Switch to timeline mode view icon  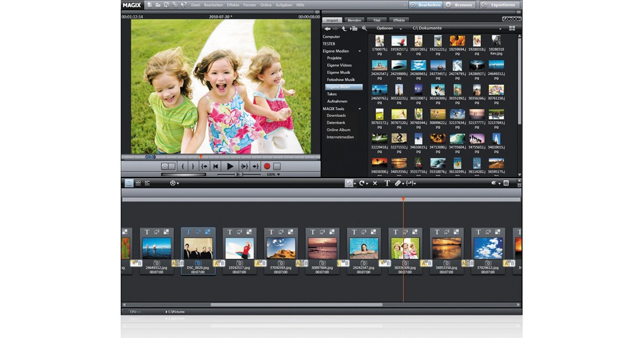coord(147,183)
